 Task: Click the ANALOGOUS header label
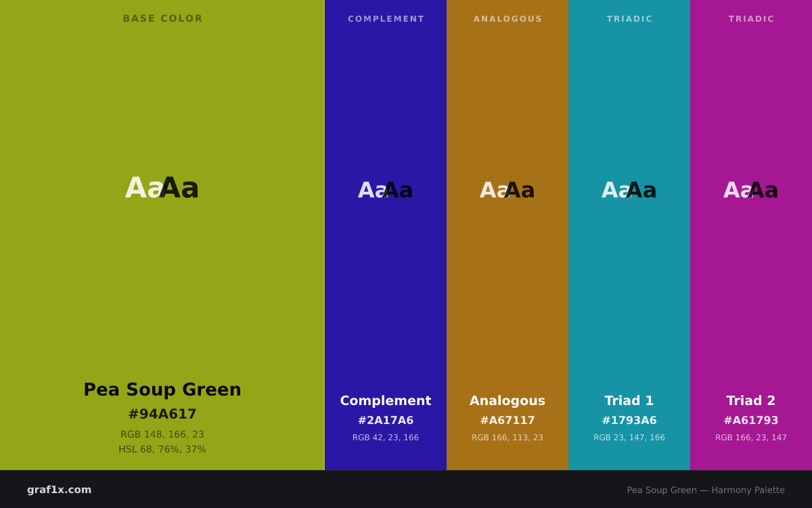[x=507, y=19]
